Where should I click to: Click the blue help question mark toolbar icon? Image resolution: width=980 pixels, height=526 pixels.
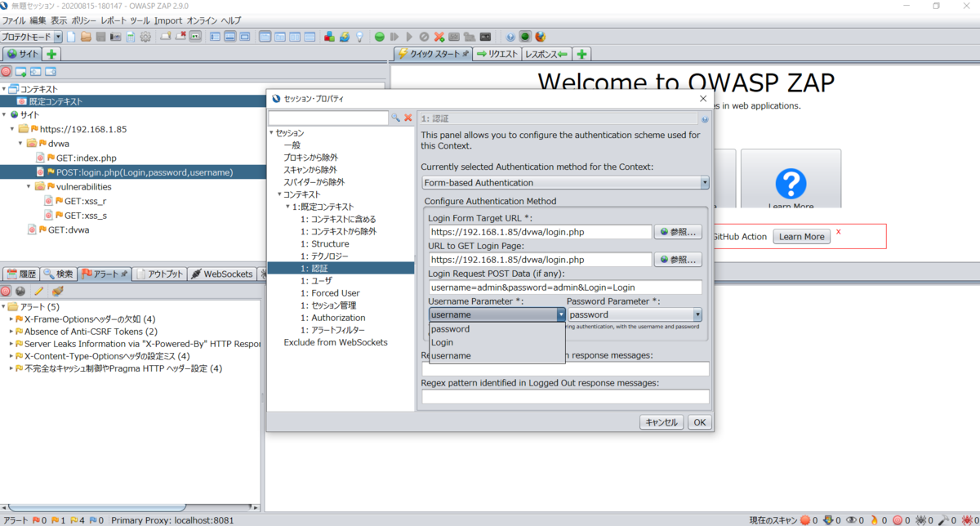coord(510,37)
